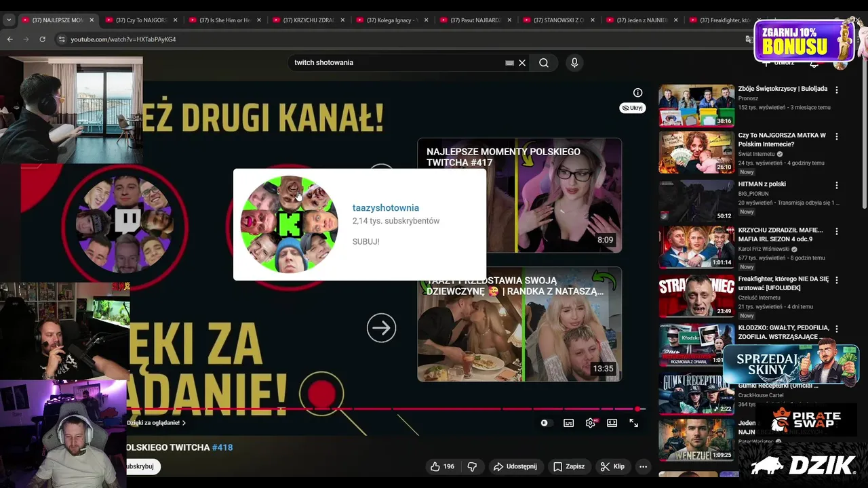This screenshot has width=868, height=488.
Task: Open more actions three-dot menu below video
Action: pyautogui.click(x=643, y=466)
